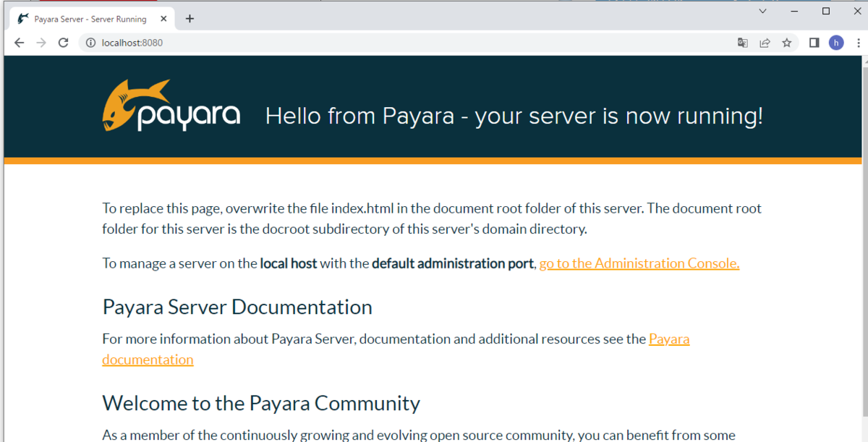Open the profile avatar 'h'
The image size is (868, 442).
pos(836,43)
